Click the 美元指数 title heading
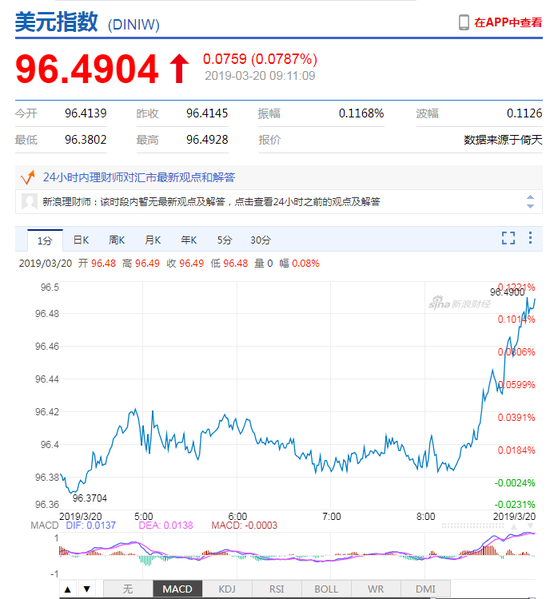The height and width of the screenshot is (599, 550). tap(57, 22)
